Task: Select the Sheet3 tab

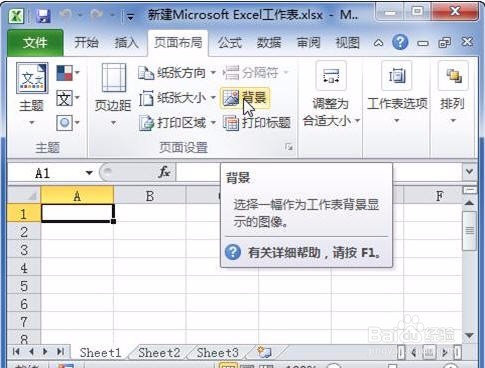Action: point(218,352)
